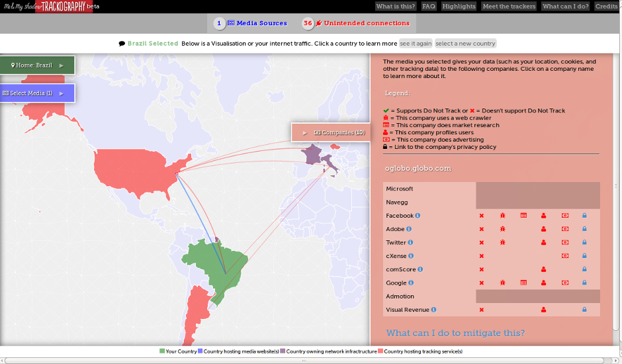Click cXense's advertising icon
This screenshot has height=364, width=622.
[565, 256]
